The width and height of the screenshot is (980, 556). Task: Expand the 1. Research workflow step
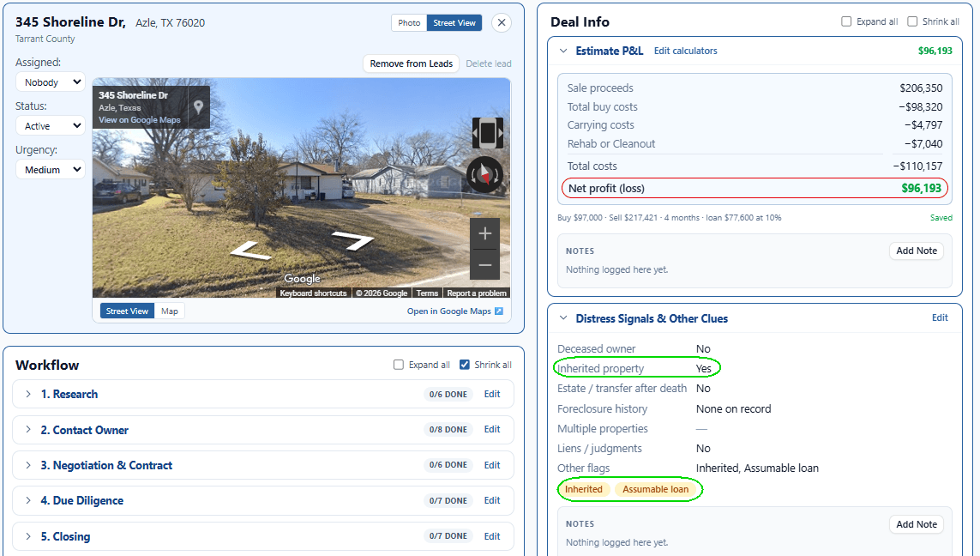pos(28,394)
